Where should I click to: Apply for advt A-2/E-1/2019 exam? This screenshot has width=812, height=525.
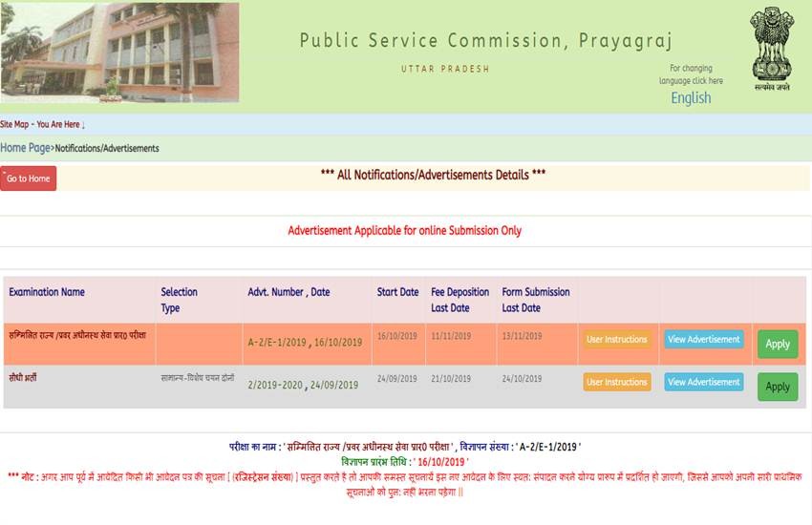pos(778,344)
